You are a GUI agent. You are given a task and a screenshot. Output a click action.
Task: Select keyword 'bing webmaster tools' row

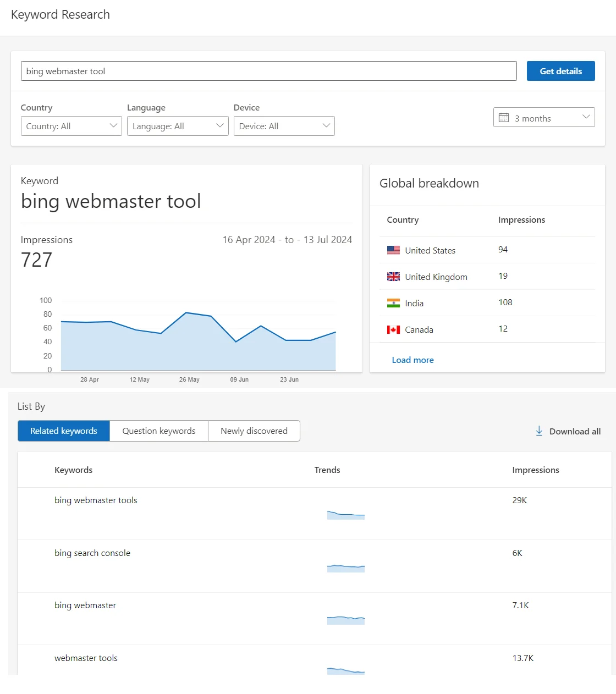click(x=315, y=514)
